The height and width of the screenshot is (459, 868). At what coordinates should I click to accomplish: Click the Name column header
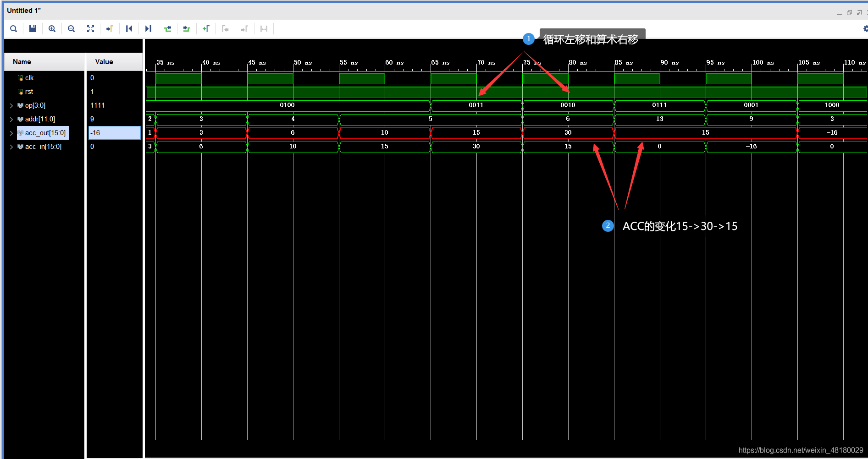[x=44, y=62]
